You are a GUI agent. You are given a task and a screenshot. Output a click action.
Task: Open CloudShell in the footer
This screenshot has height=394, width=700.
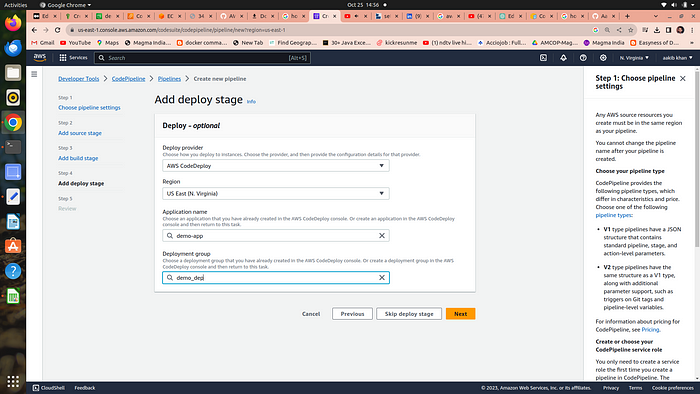(x=49, y=388)
